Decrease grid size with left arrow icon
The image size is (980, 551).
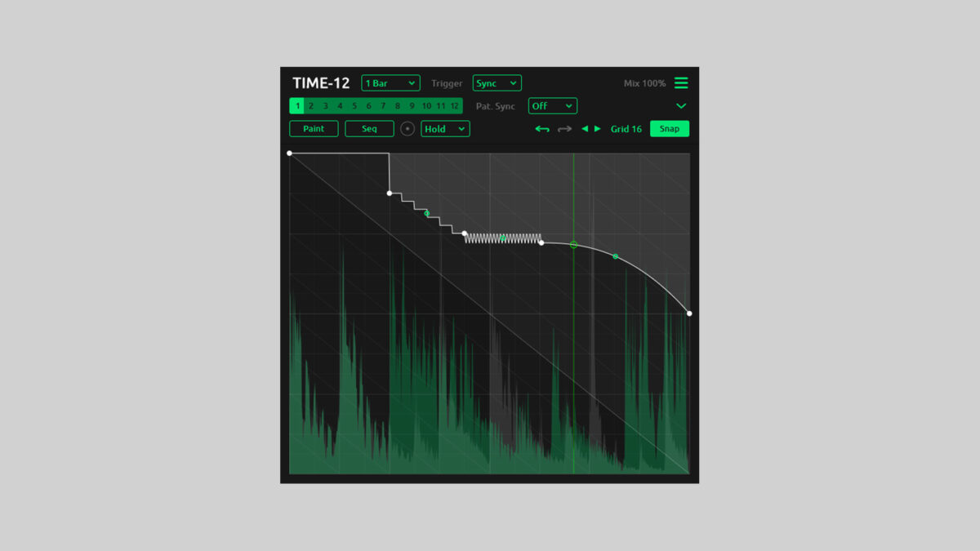coord(585,129)
